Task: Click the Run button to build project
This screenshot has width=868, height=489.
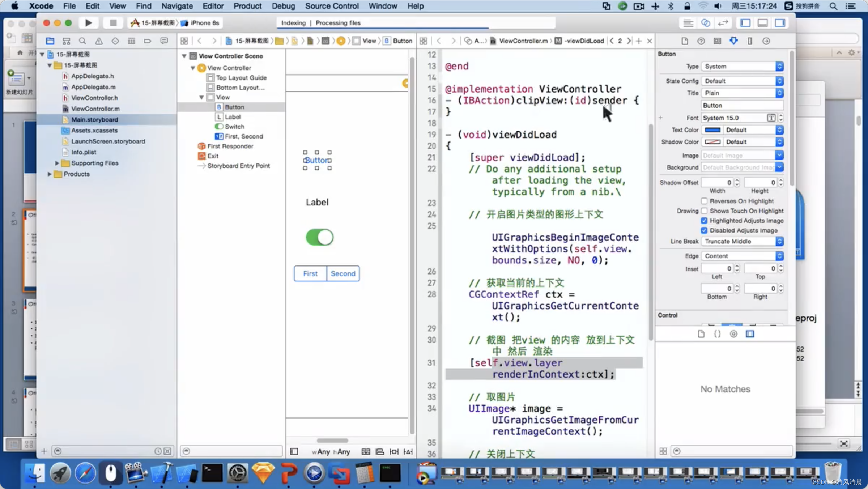Action: click(x=88, y=22)
